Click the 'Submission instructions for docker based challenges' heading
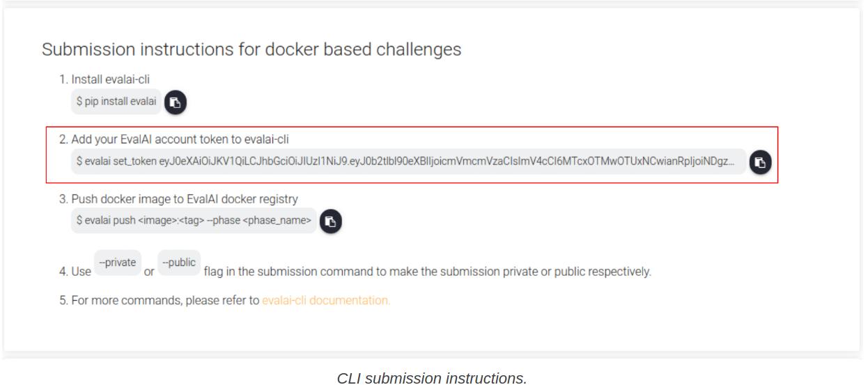868x385 pixels. coord(251,49)
